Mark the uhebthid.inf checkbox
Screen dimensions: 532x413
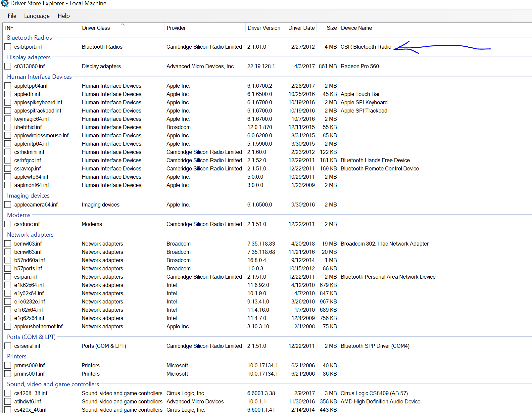tap(8, 127)
